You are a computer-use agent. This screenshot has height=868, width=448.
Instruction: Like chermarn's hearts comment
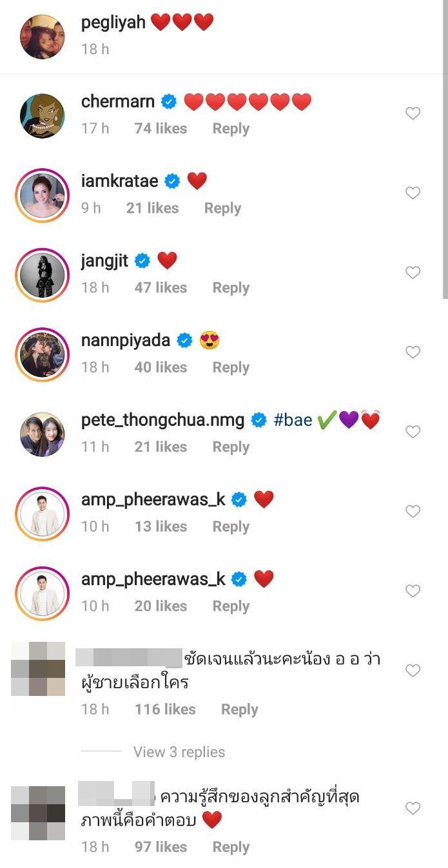click(x=413, y=114)
